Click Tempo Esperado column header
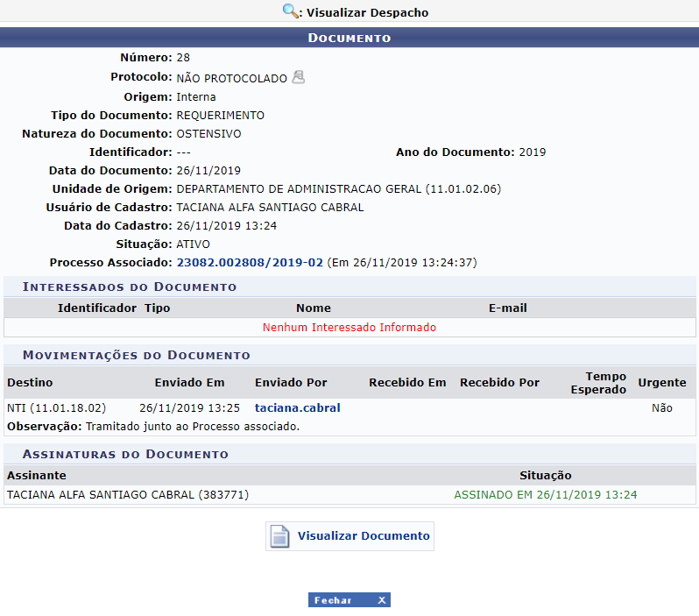 pyautogui.click(x=598, y=383)
